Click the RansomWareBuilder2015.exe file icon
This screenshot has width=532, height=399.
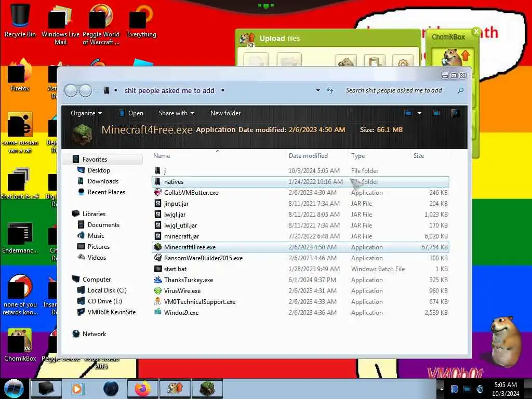click(x=158, y=258)
